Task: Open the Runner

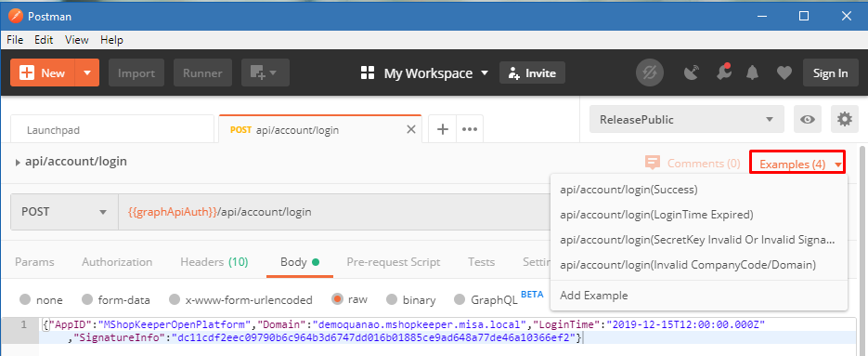Action: [x=202, y=73]
